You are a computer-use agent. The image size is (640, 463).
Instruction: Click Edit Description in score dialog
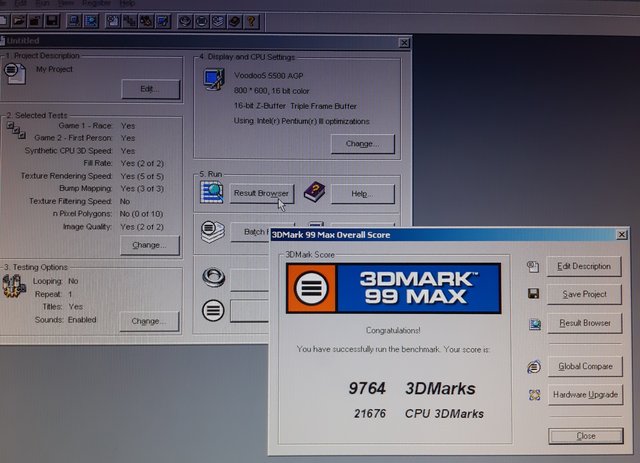coord(584,267)
